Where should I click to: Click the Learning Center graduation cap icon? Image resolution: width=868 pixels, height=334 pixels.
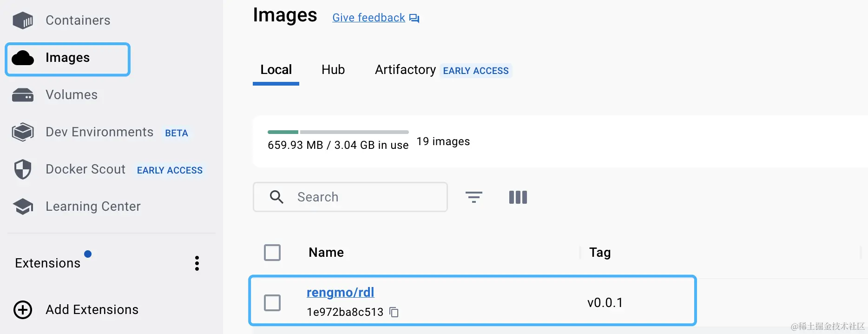[23, 207]
